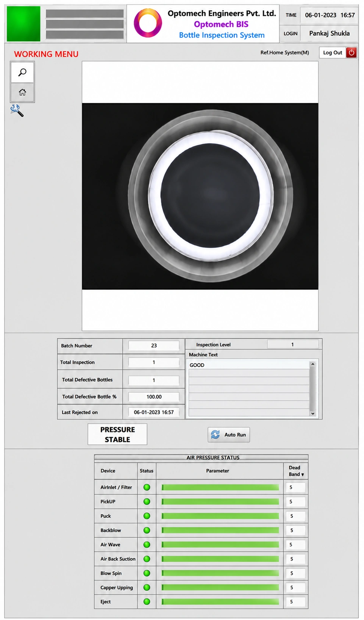Click the GOOD machine text row

point(249,365)
